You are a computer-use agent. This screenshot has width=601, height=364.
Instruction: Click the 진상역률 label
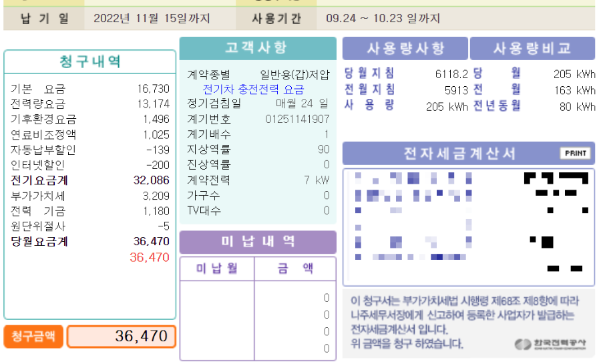[208, 165]
